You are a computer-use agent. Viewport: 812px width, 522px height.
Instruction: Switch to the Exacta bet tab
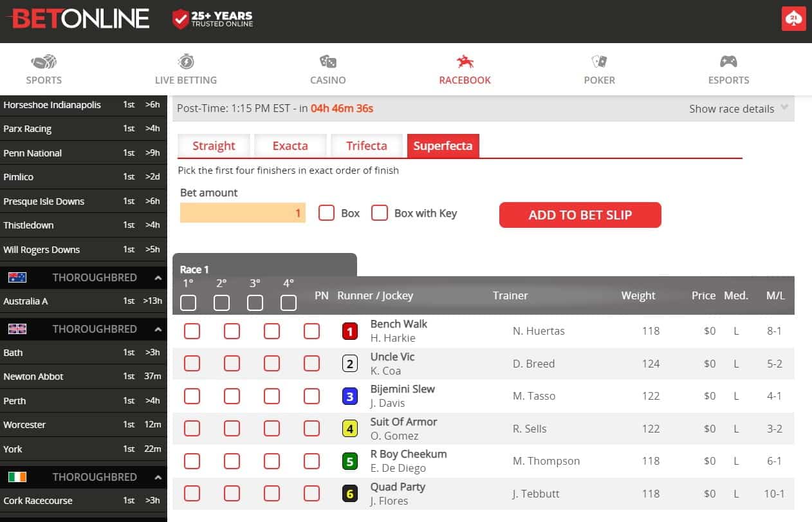[290, 146]
